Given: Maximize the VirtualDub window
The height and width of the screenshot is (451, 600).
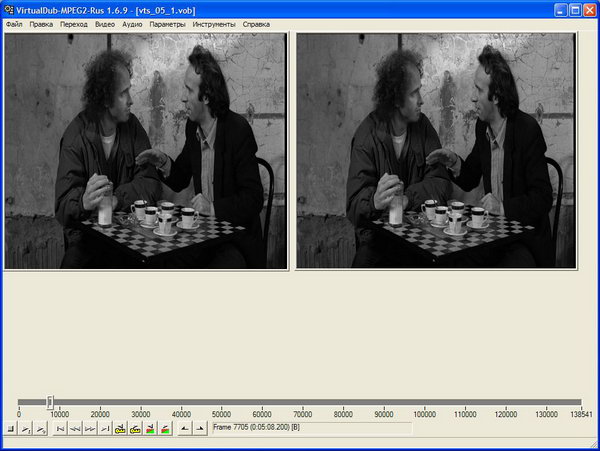Looking at the screenshot, I should point(575,10).
